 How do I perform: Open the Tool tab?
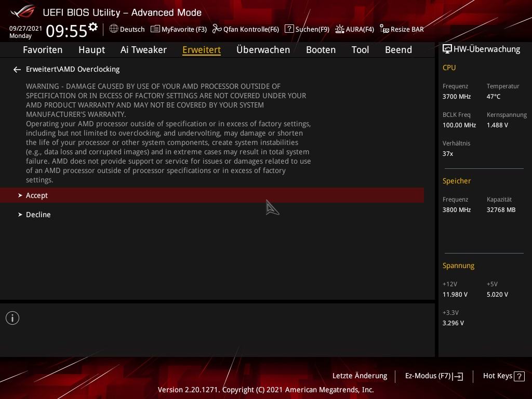(360, 50)
